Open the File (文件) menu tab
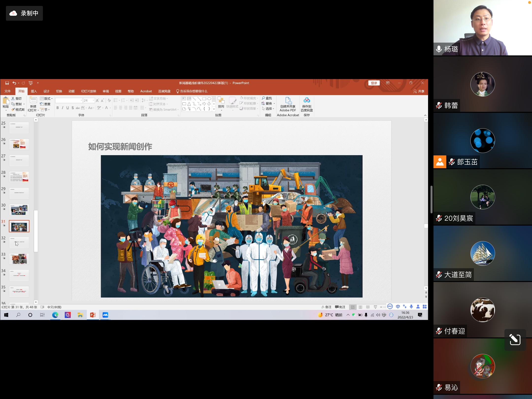532x399 pixels. pyautogui.click(x=8, y=91)
